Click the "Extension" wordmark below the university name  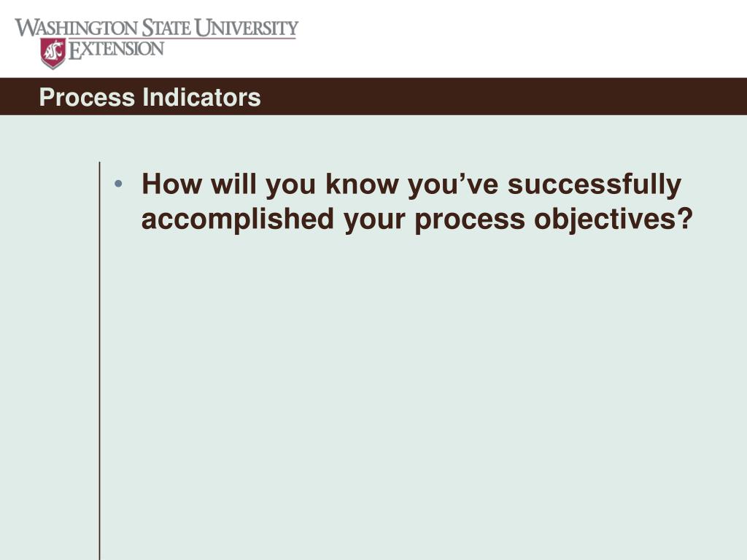tap(116, 50)
